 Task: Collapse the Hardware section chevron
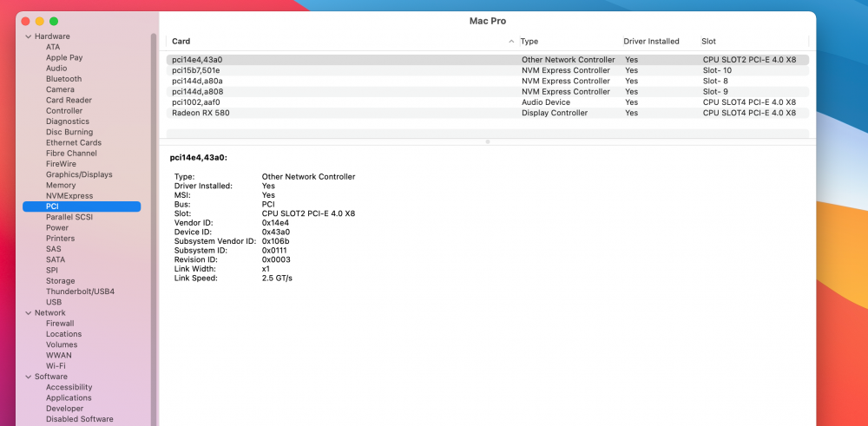click(x=29, y=36)
